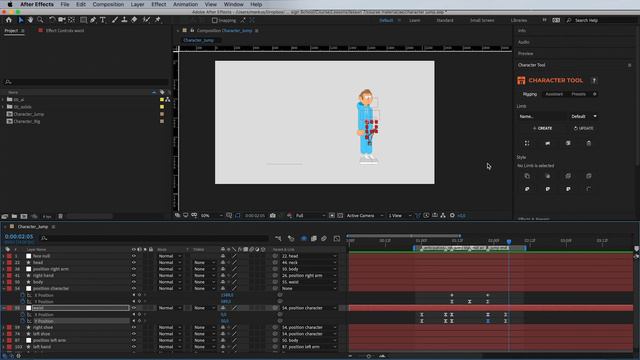Open the Full resolution dropdown
This screenshot has width=640, height=360.
[x=310, y=216]
